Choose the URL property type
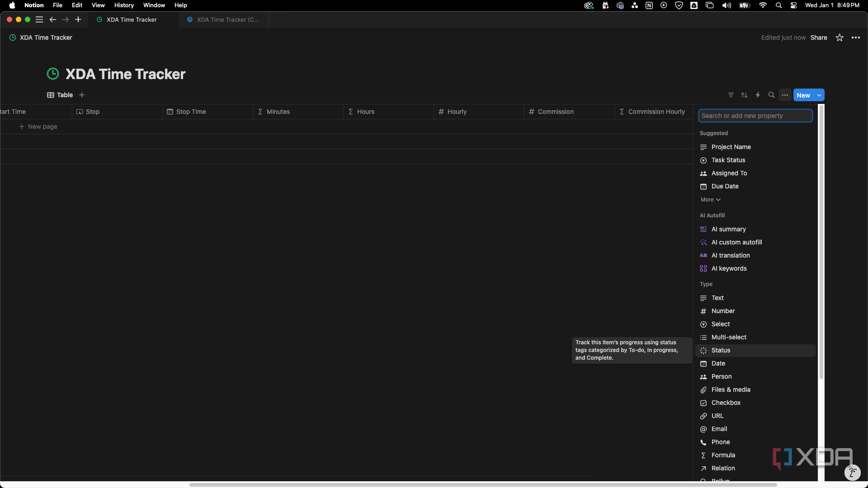 tap(755, 416)
